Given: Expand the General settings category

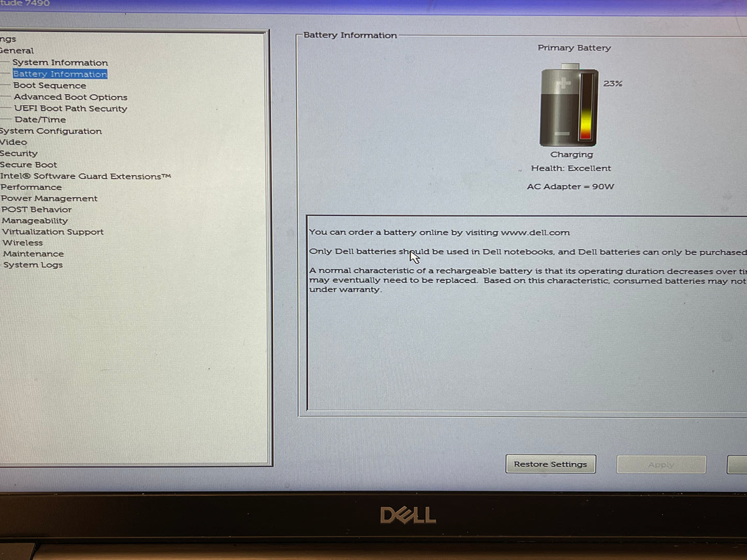Looking at the screenshot, I should click(x=17, y=50).
